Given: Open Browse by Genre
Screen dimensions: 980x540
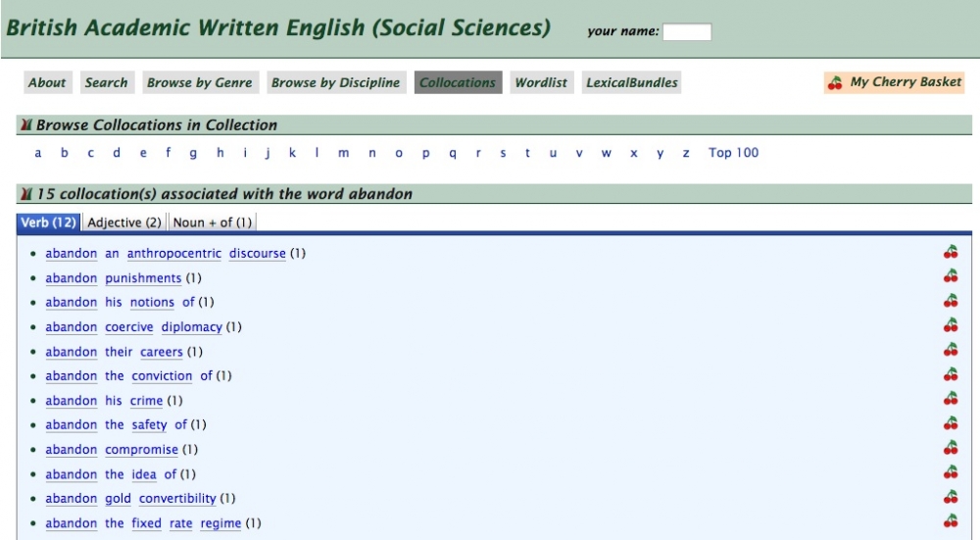Looking at the screenshot, I should [199, 82].
